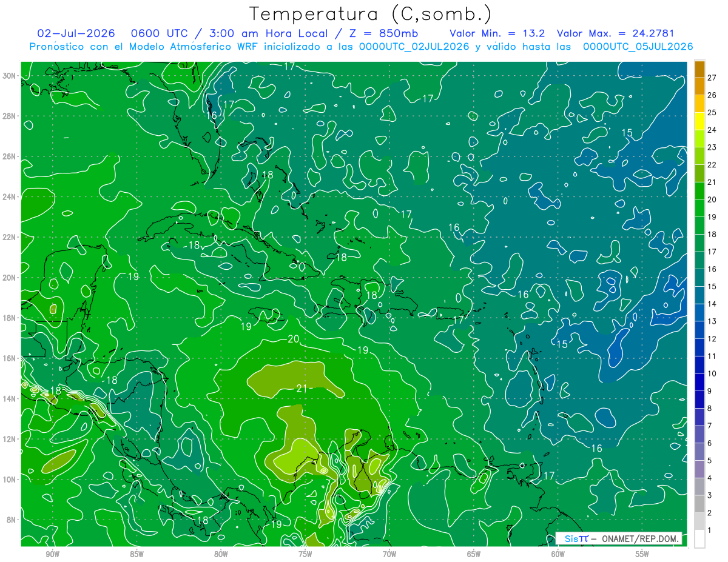Viewport: 728px width, 562px height.
Task: Select the '55W' longitude axis label
Action: pyautogui.click(x=642, y=554)
